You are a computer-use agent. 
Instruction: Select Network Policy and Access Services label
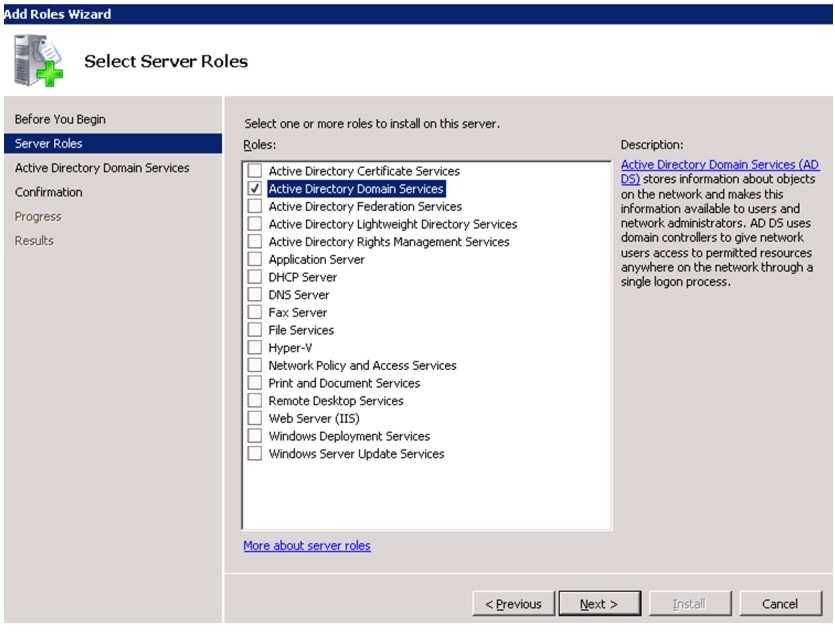(362, 365)
